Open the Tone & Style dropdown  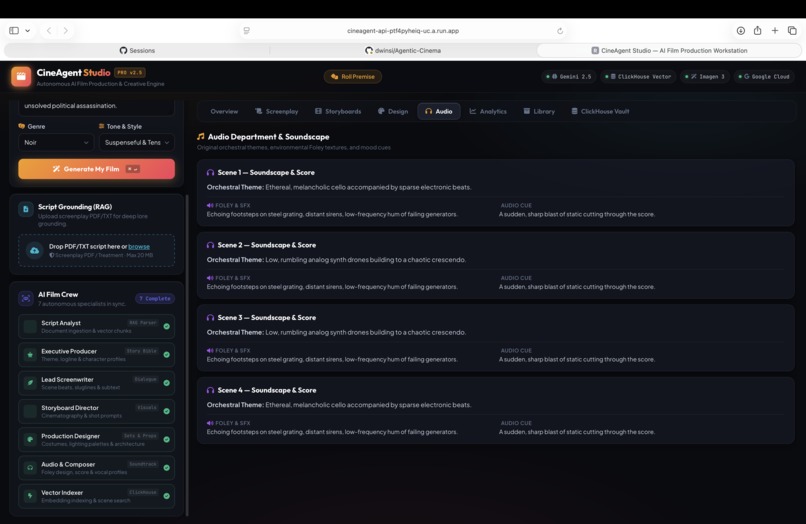point(137,142)
